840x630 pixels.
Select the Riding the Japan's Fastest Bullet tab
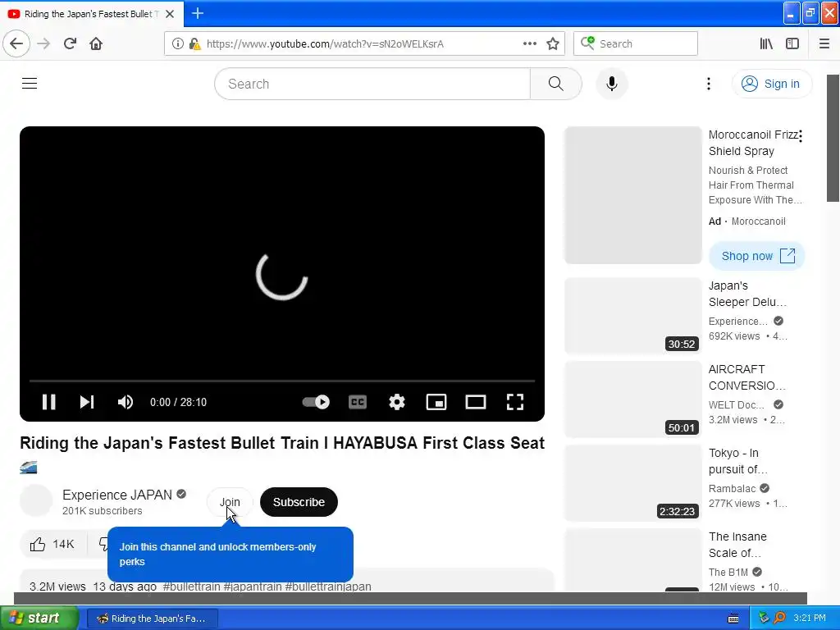click(91, 14)
